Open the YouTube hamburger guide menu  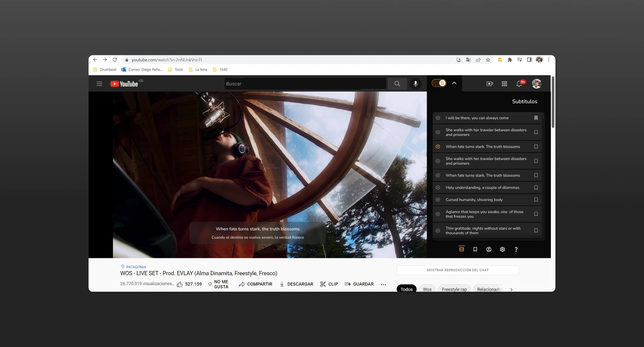[x=99, y=84]
